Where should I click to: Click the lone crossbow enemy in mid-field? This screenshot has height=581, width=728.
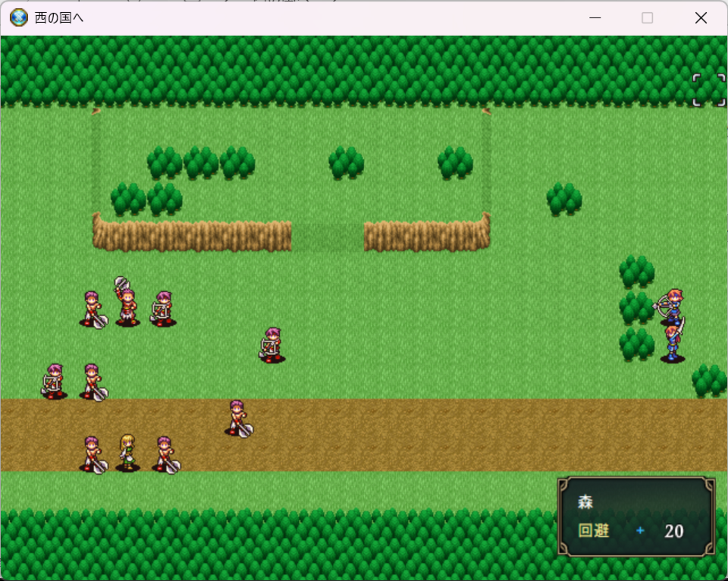tap(272, 344)
